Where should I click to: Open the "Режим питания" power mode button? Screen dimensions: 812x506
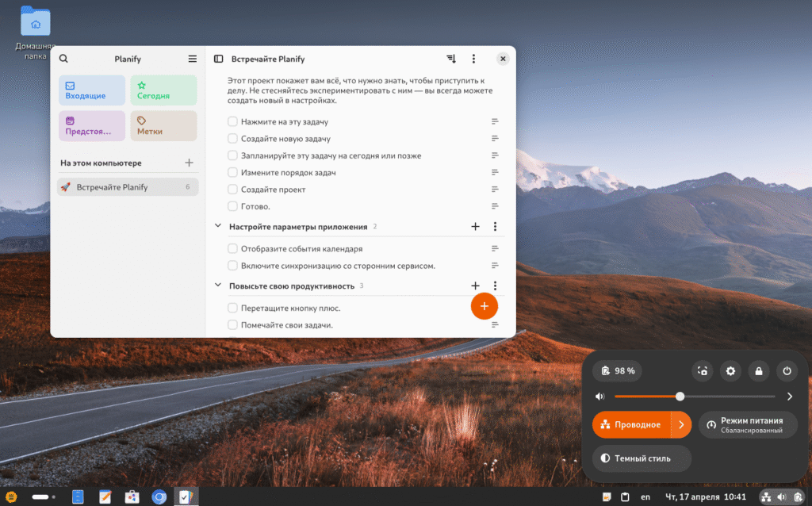pyautogui.click(x=748, y=424)
